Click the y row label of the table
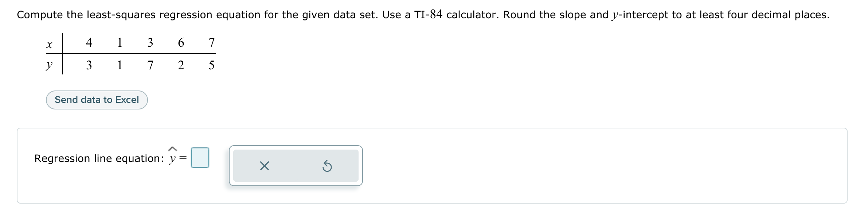The image size is (868, 216). pos(49,65)
